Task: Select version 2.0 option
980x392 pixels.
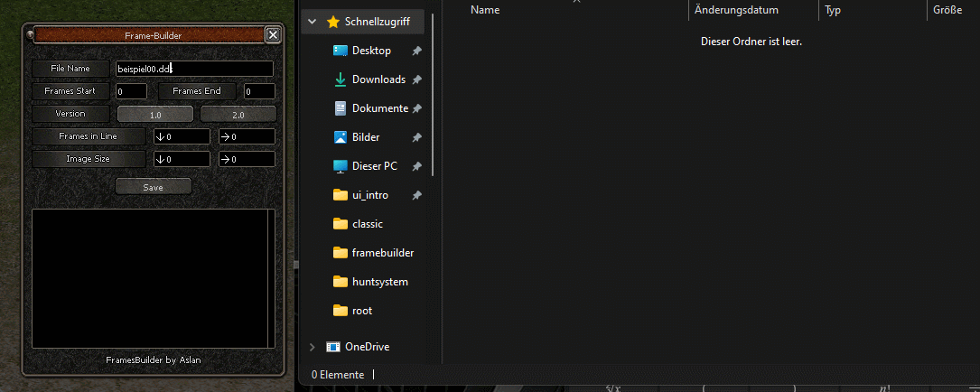Action: (x=238, y=115)
